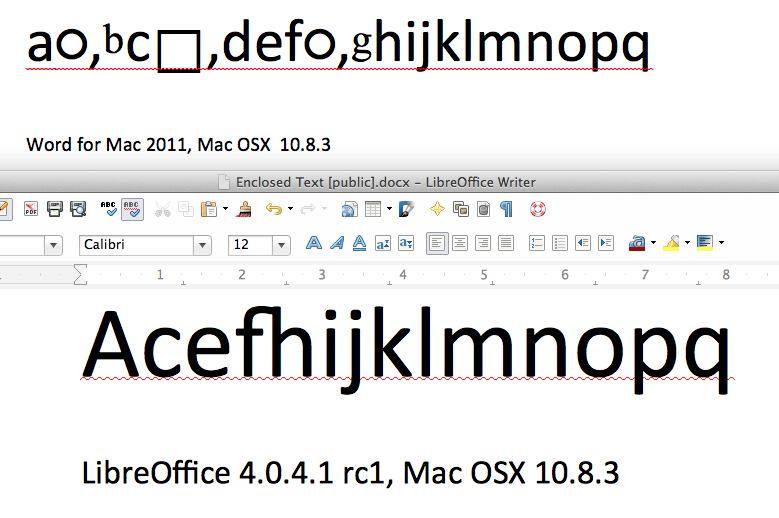
Task: Toggle nonprinting characters pilcrow button
Action: pos(507,209)
